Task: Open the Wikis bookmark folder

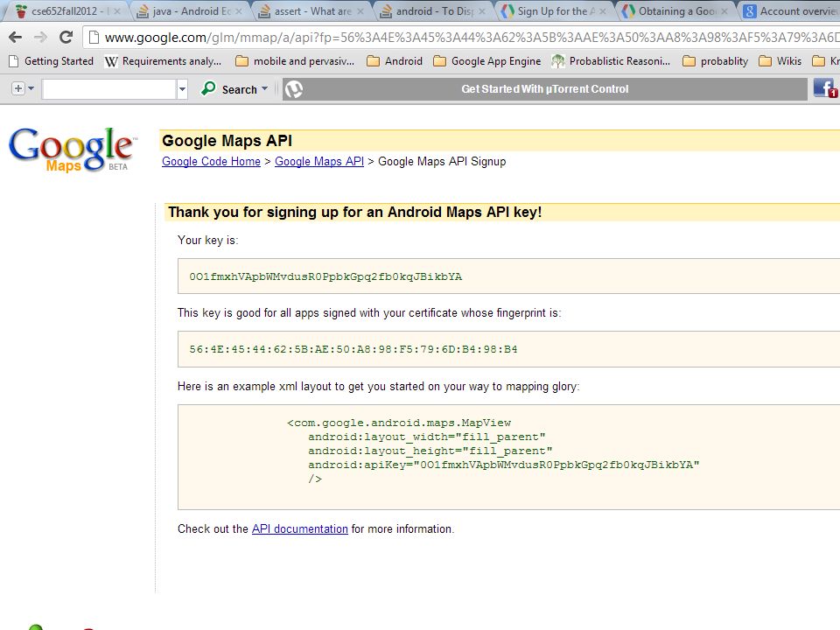Action: (x=780, y=61)
